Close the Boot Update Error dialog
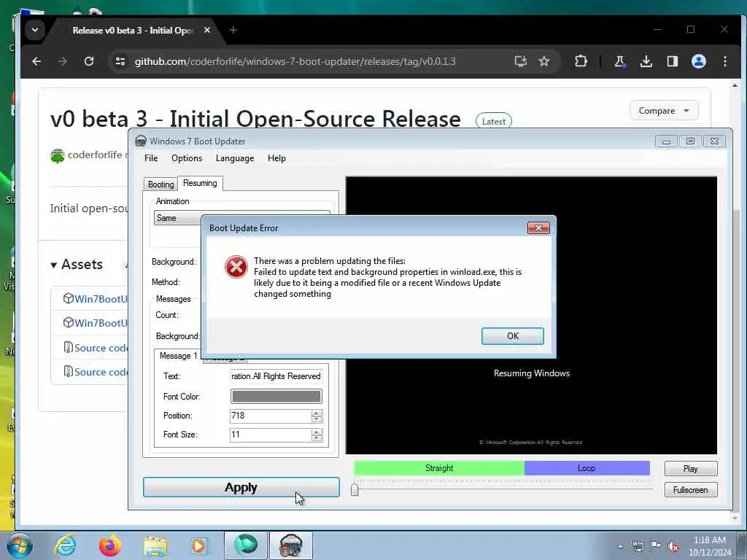 tap(538, 228)
